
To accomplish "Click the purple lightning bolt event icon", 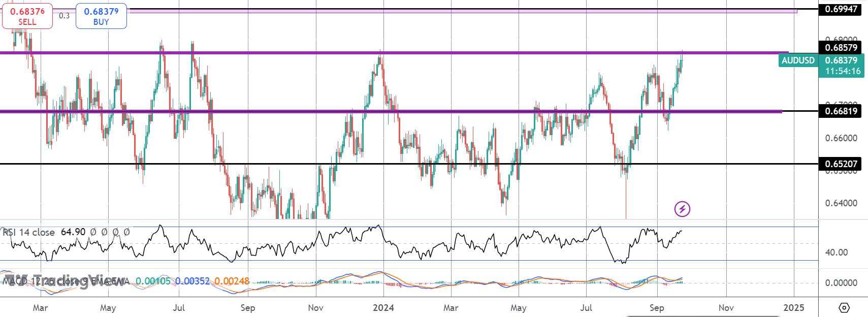I will [x=682, y=209].
